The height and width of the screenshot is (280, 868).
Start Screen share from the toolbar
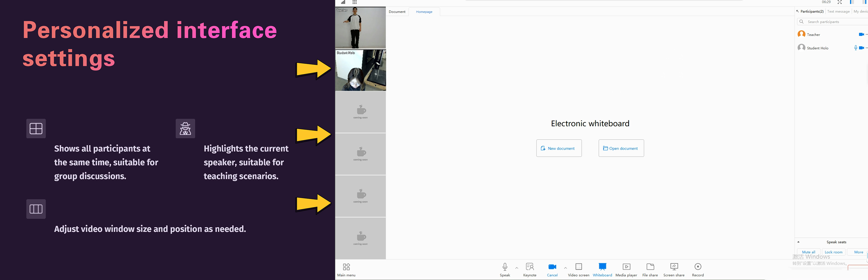[674, 267]
